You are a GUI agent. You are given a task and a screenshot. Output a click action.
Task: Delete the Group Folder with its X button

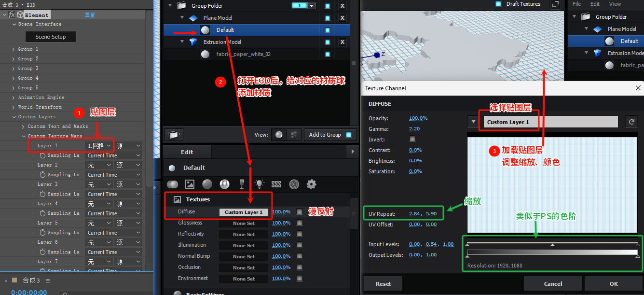pos(342,6)
